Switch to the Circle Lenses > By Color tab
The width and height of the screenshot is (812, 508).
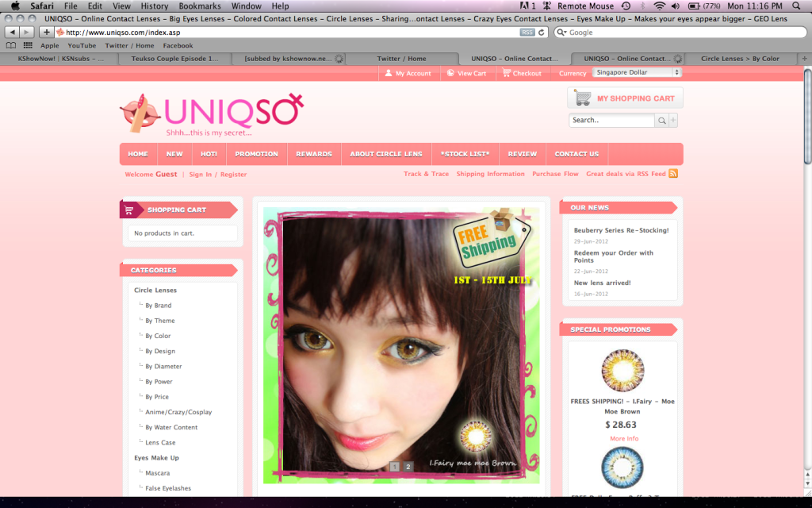(x=740, y=59)
